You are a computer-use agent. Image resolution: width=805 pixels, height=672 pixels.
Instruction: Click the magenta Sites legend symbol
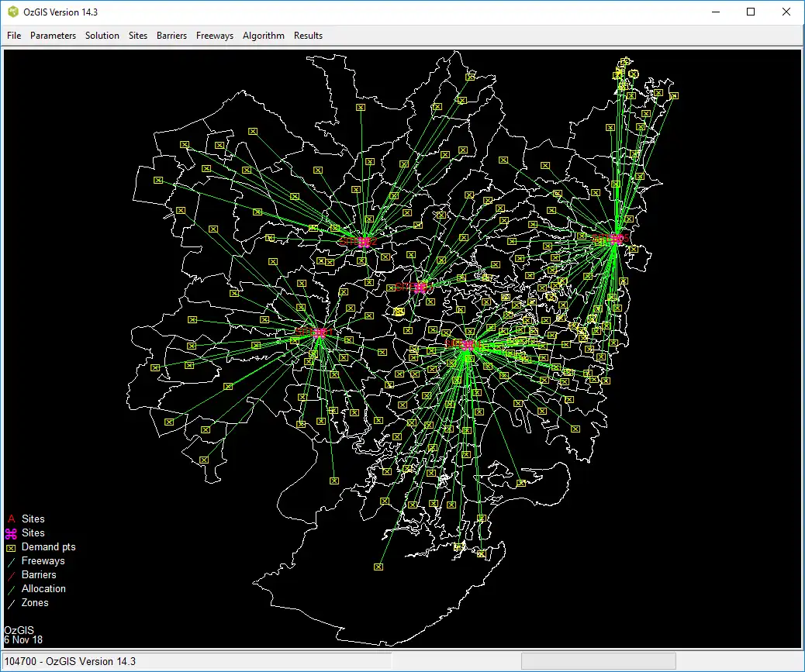(x=11, y=533)
